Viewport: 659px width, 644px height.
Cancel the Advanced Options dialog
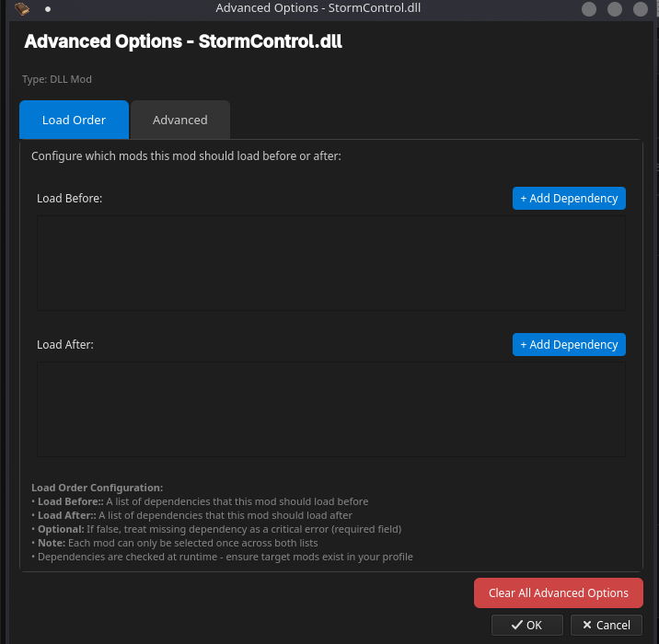pos(606,625)
